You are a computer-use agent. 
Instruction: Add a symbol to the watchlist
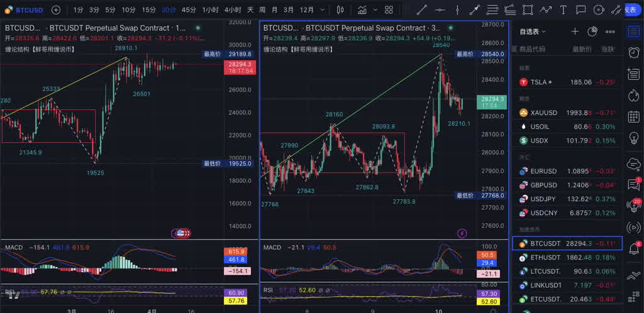[x=574, y=31]
